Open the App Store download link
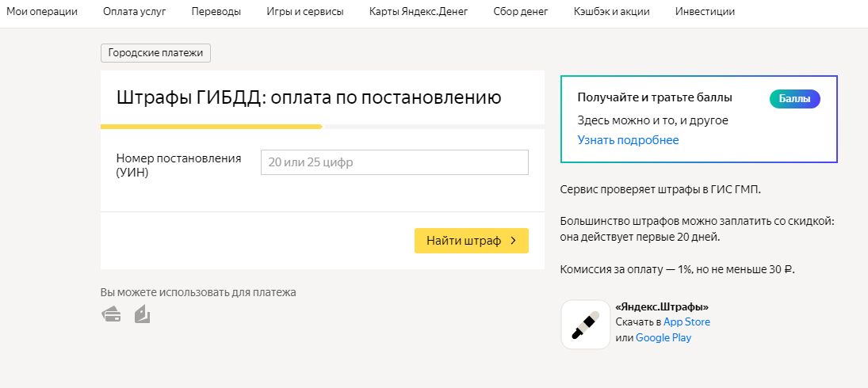 click(x=687, y=322)
